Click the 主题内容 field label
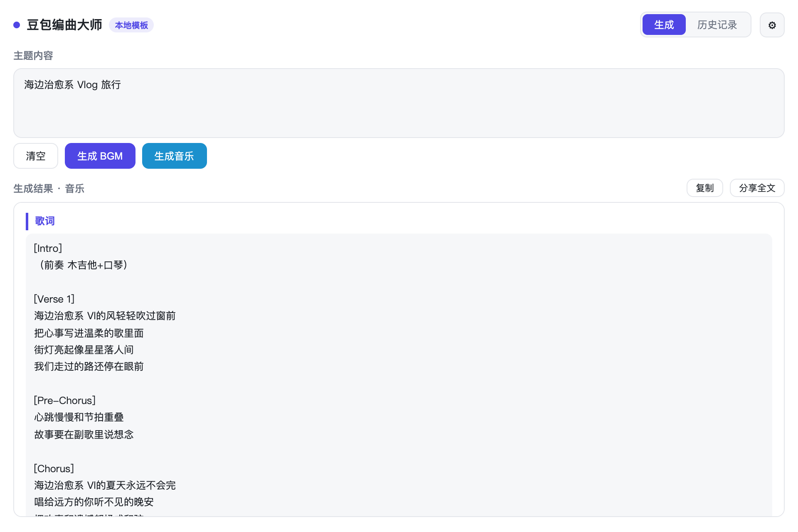This screenshot has width=798, height=532. pos(33,56)
